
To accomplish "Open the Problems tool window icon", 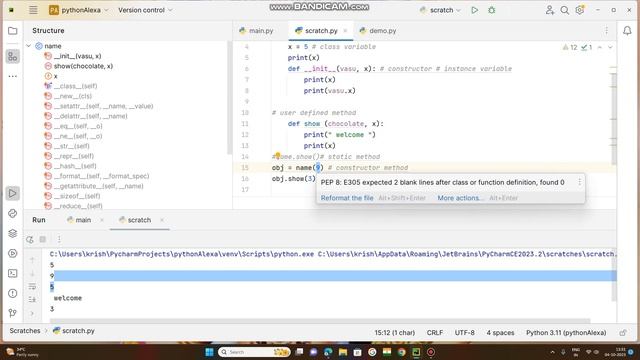I will coord(13,293).
